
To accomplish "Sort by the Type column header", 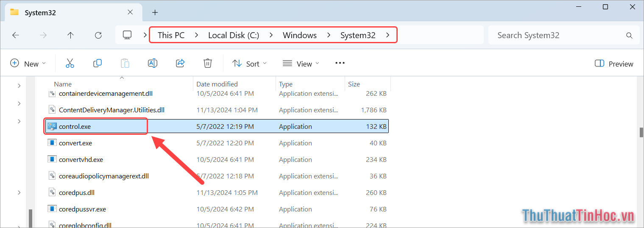I will tap(286, 84).
